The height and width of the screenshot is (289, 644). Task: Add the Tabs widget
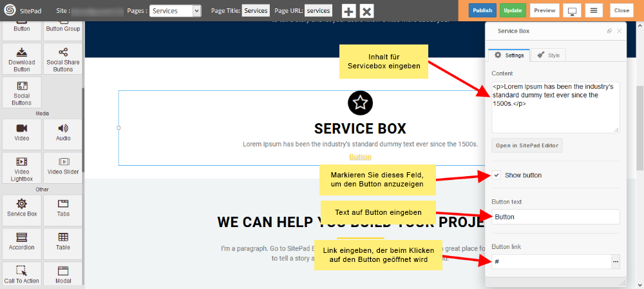tap(63, 210)
